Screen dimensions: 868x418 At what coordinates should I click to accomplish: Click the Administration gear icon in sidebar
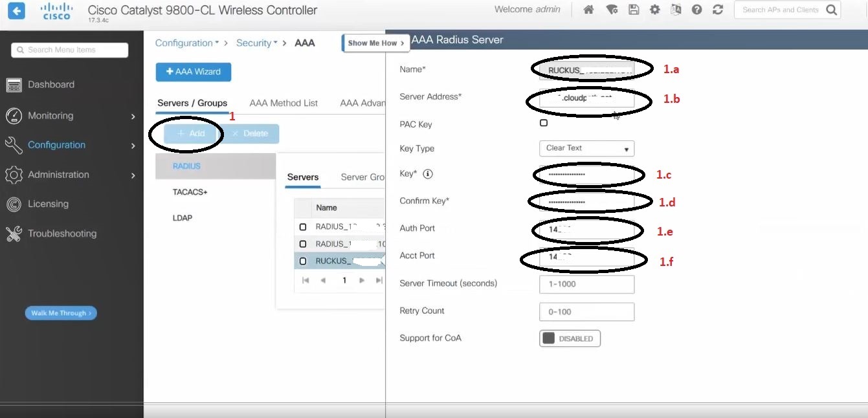pos(14,175)
